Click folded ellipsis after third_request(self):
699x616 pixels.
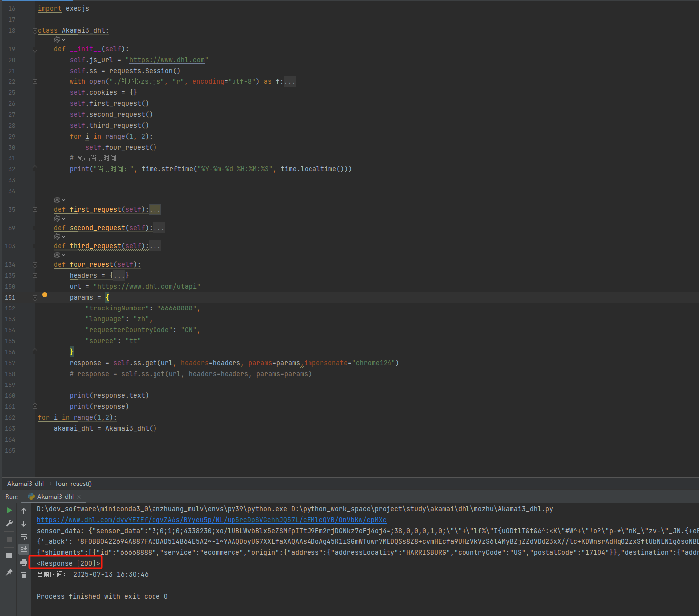(155, 246)
